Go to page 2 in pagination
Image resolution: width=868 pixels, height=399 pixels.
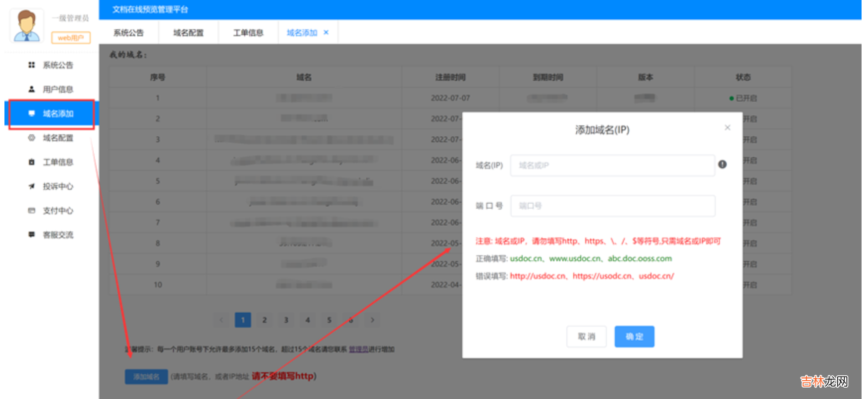pos(265,320)
